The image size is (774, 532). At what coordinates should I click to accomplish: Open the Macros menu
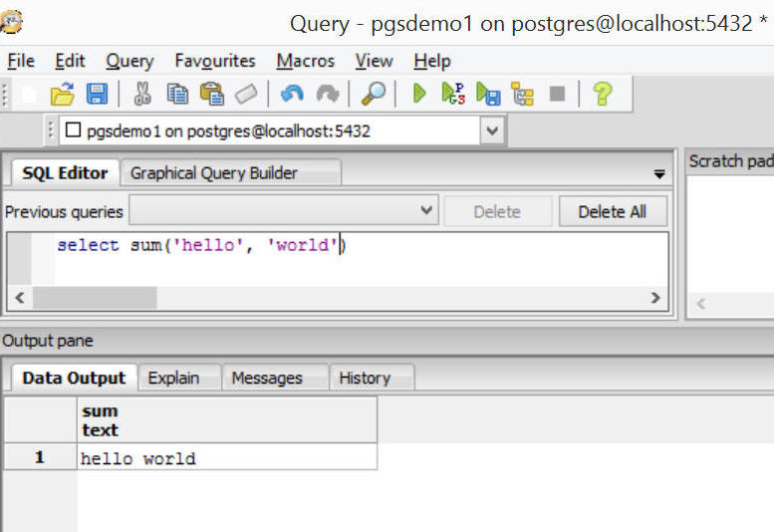(x=305, y=61)
